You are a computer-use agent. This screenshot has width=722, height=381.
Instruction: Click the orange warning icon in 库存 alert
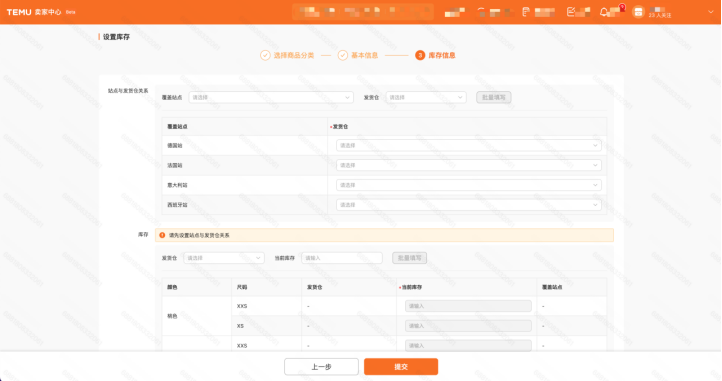pyautogui.click(x=162, y=235)
